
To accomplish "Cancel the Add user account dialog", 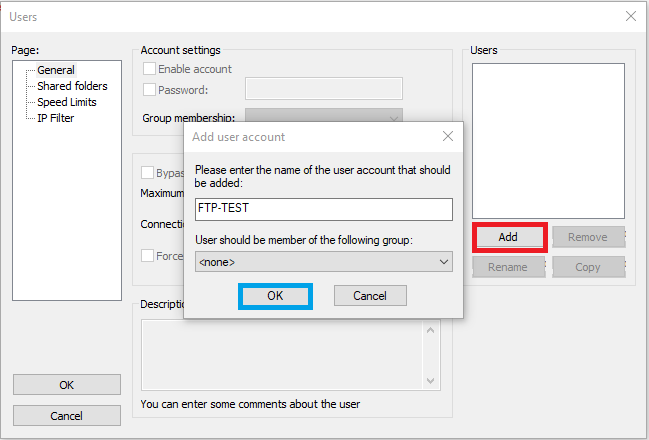I will (x=370, y=296).
